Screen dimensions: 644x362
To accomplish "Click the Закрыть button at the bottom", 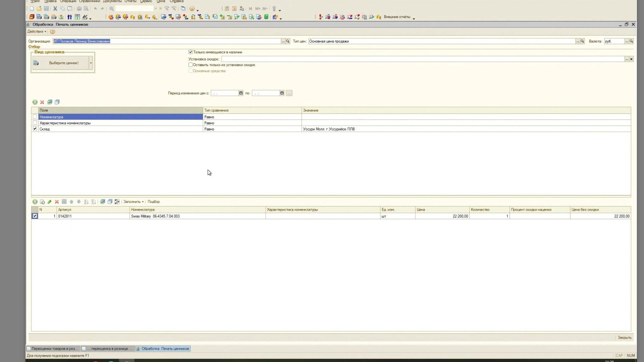I will coord(625,338).
